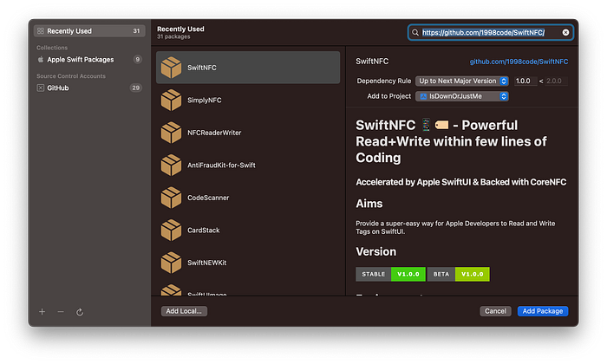Click the Apple logo beside Apple Swift Packages

(x=41, y=60)
